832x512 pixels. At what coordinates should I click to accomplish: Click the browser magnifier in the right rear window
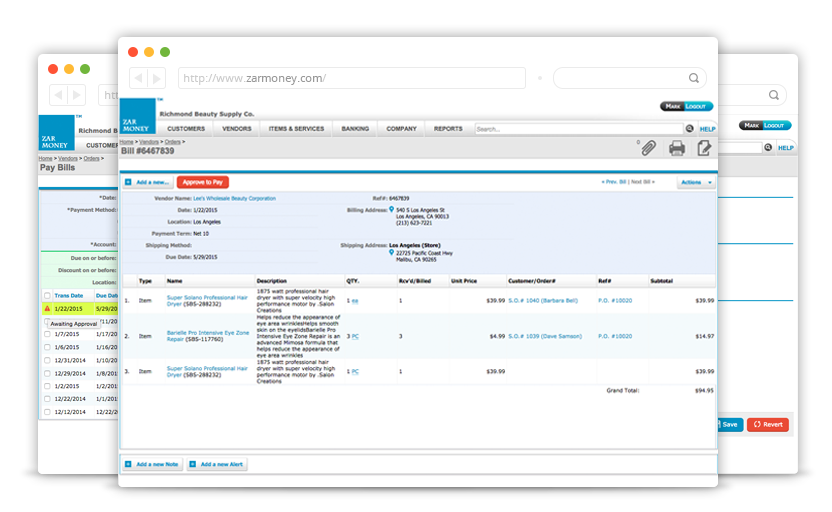pyautogui.click(x=774, y=95)
